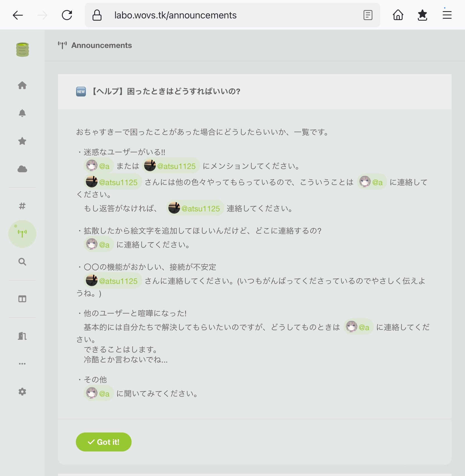The image size is (465, 476).
Task: Open hashtags with the # icon
Action: (22, 206)
